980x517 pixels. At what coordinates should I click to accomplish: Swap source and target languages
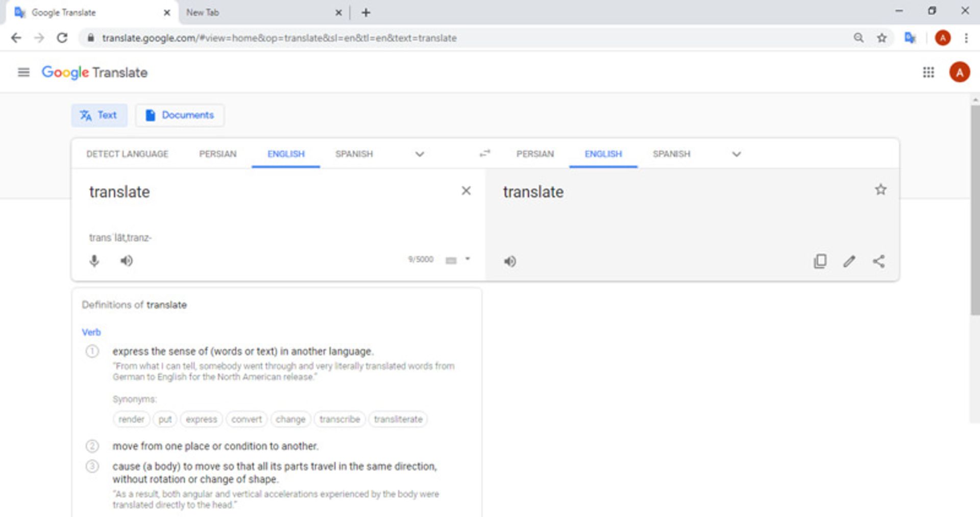pos(485,153)
